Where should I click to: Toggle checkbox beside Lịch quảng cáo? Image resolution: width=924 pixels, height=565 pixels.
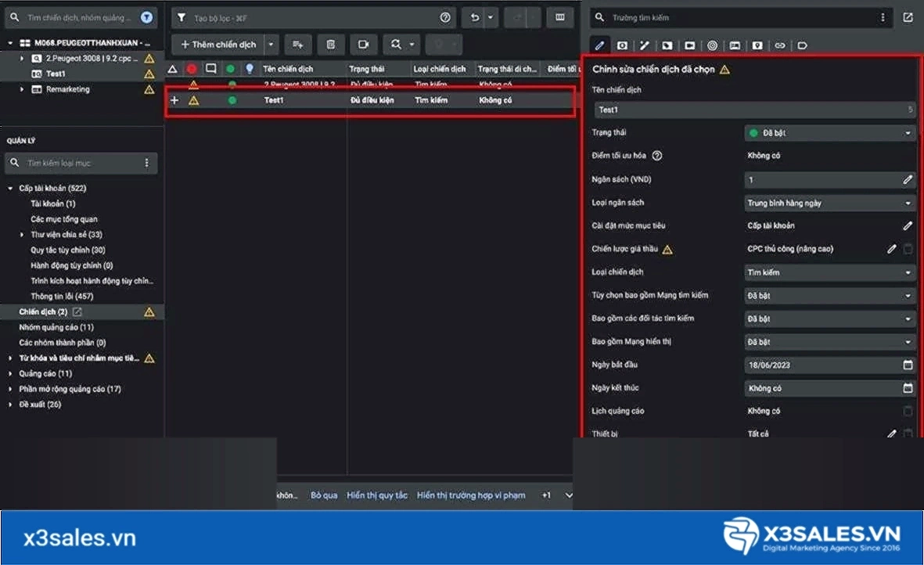(x=908, y=411)
